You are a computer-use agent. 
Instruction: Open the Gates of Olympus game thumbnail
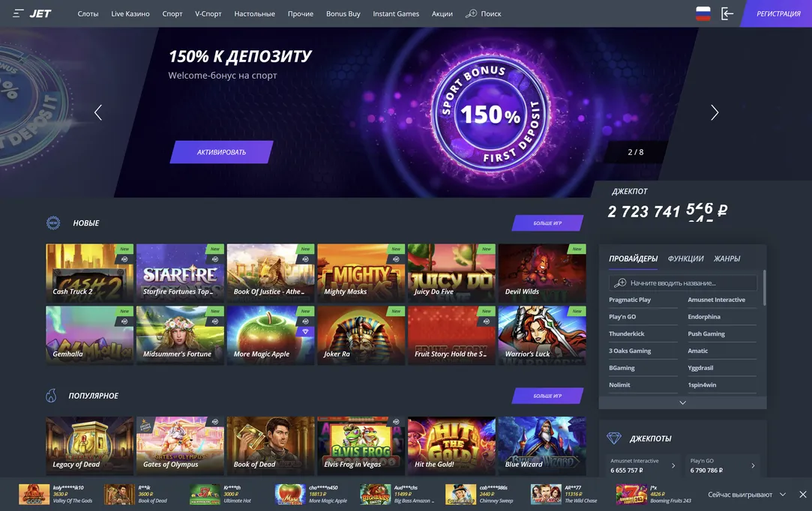click(180, 446)
